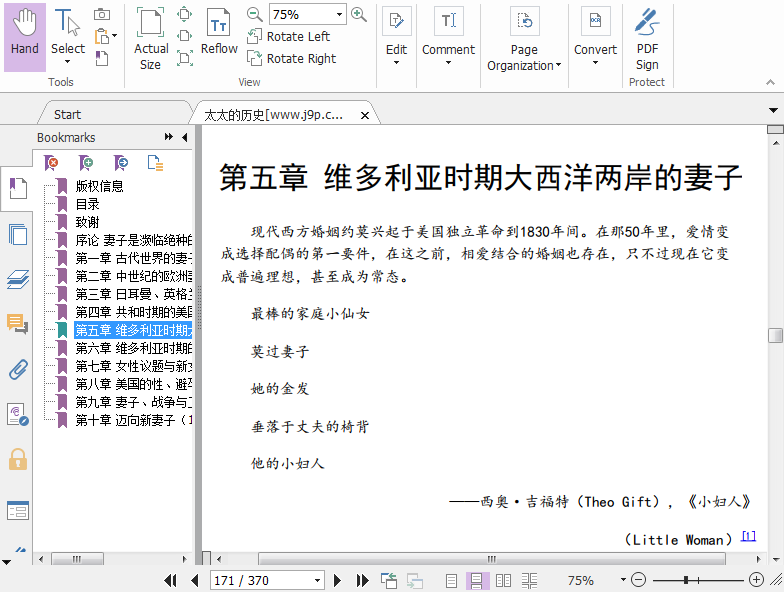Viewport: 784px width, 592px height.
Task: Open the tab list dropdown arrow
Action: (774, 110)
